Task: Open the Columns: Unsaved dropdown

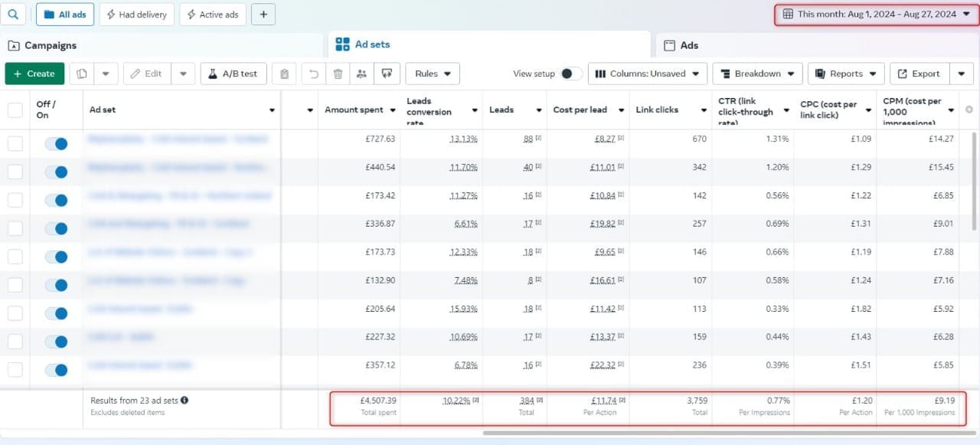Action: [647, 74]
